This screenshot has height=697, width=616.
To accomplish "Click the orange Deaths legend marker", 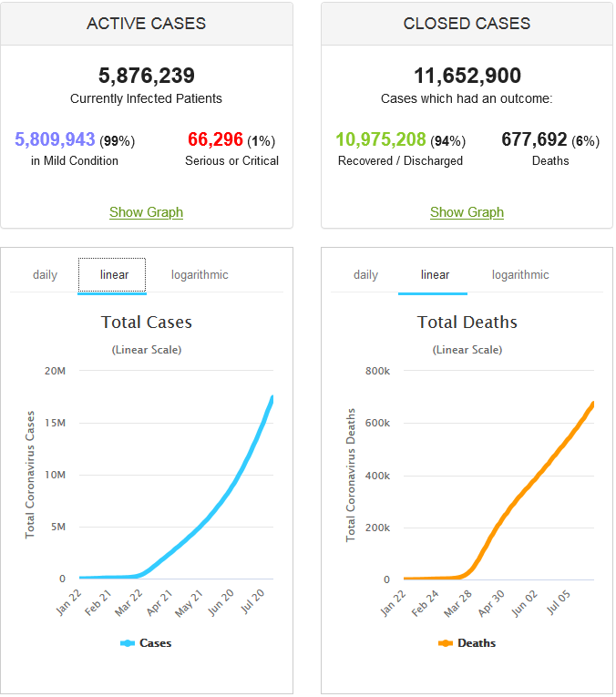I will 446,643.
